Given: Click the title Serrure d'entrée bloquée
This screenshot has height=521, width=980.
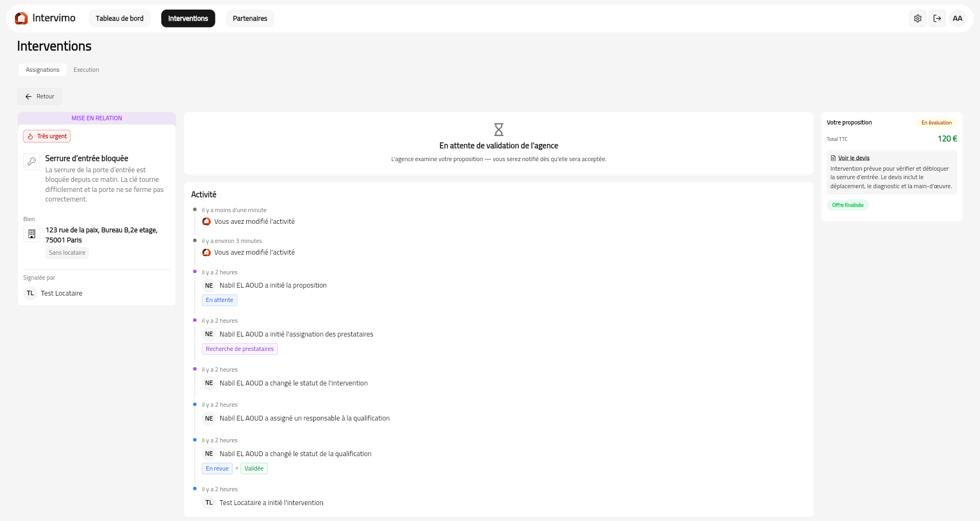Looking at the screenshot, I should (x=87, y=158).
